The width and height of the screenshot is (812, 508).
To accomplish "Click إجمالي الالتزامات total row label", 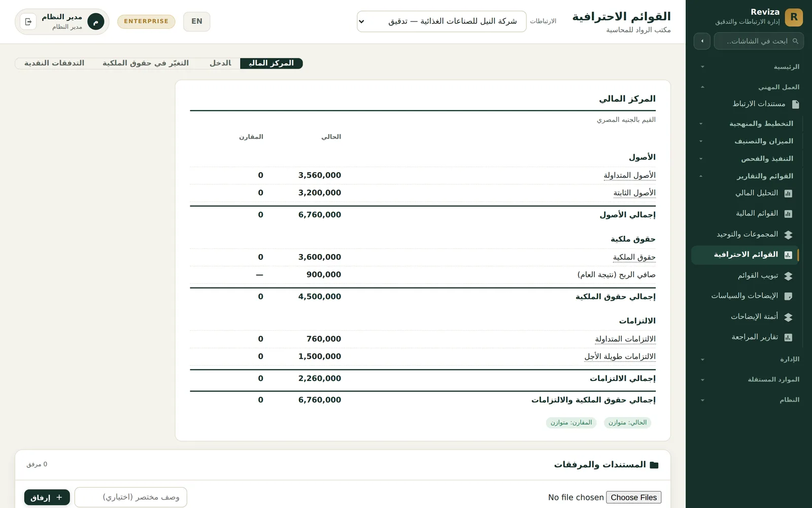I will click(x=623, y=378).
